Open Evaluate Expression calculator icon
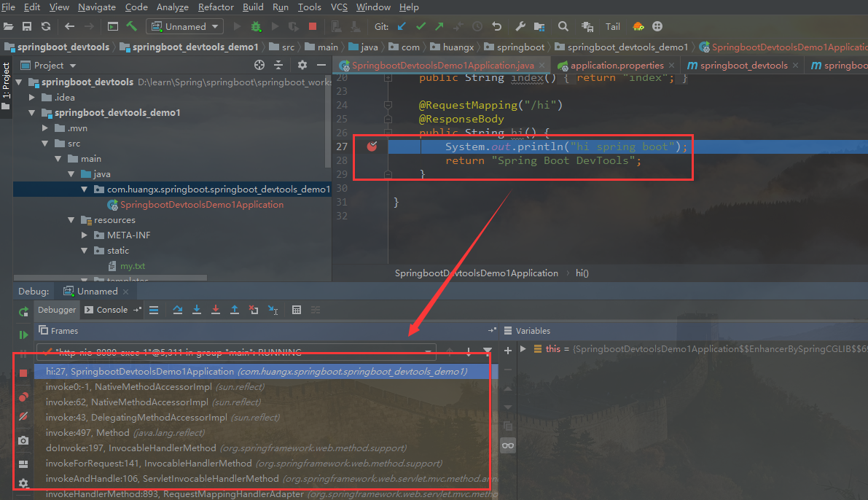 pos(297,310)
